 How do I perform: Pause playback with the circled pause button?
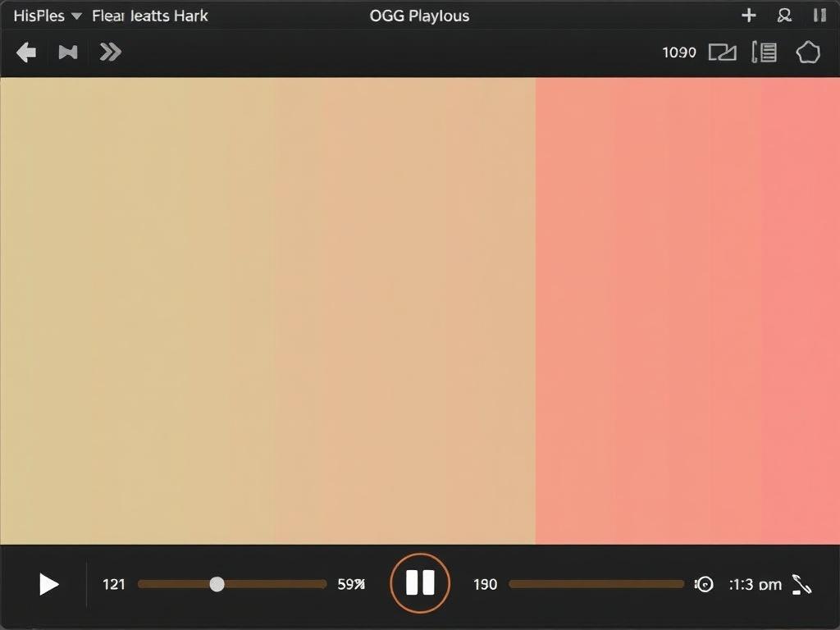(420, 583)
